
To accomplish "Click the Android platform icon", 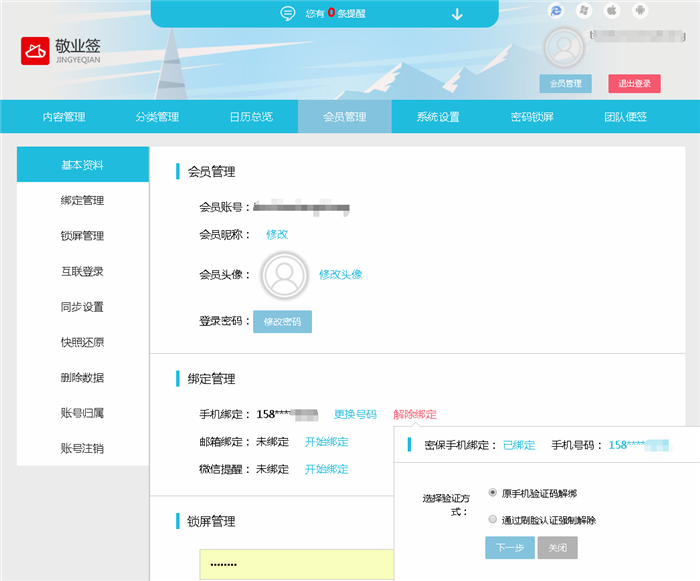I will pyautogui.click(x=640, y=10).
